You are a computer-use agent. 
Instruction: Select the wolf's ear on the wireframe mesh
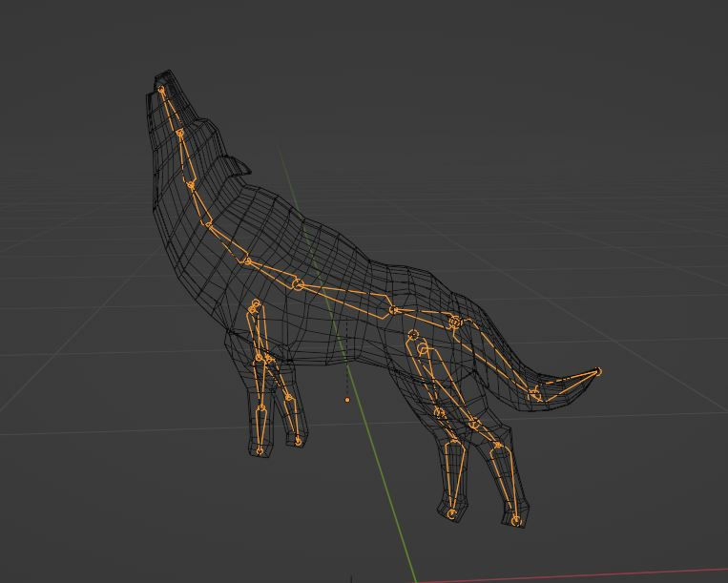point(237,166)
